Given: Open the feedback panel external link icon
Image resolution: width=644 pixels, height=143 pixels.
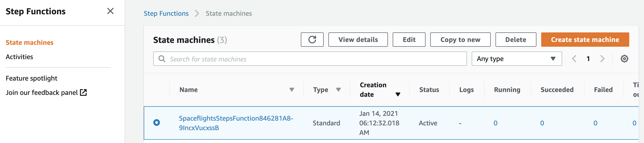Looking at the screenshot, I should 83,92.
